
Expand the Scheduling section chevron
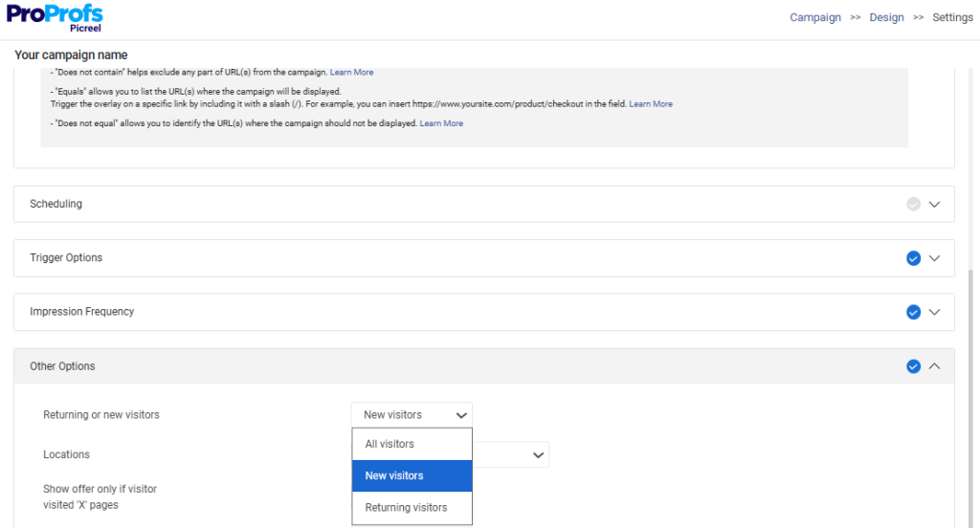click(x=935, y=204)
